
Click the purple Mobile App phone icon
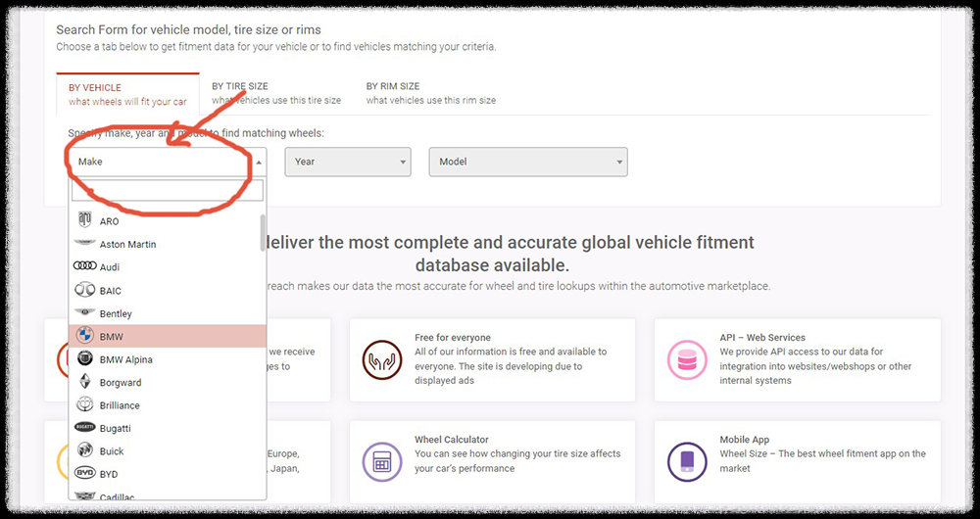(687, 462)
